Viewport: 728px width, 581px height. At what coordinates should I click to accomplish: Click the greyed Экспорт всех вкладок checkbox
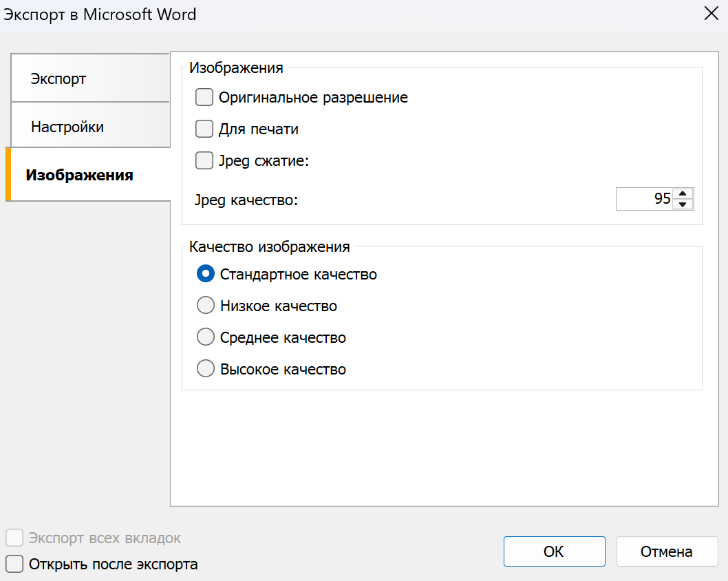14,538
